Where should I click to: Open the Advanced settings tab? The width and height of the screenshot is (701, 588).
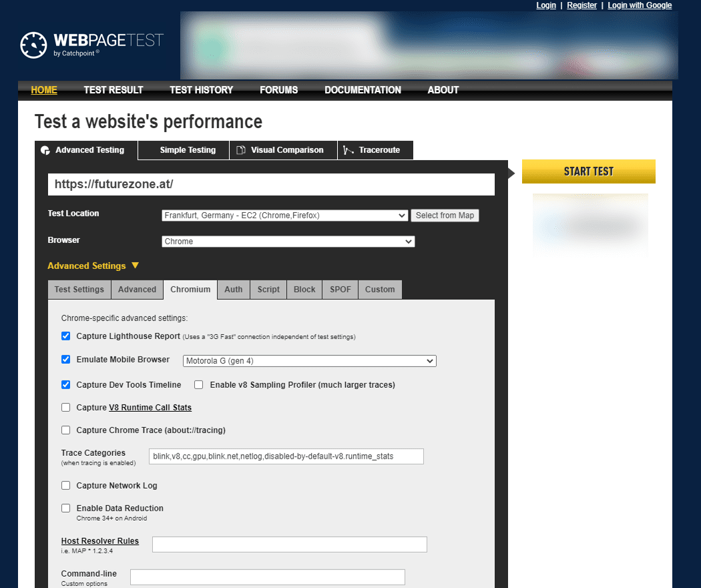click(x=138, y=290)
